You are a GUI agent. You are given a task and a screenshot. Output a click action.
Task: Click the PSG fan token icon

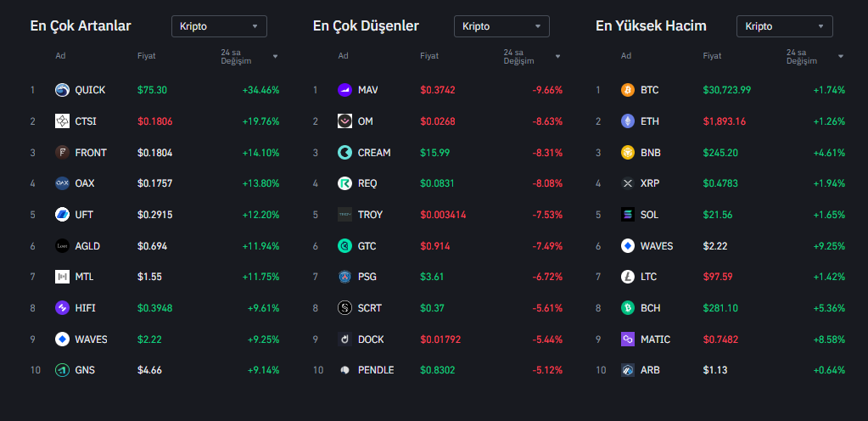pyautogui.click(x=344, y=277)
